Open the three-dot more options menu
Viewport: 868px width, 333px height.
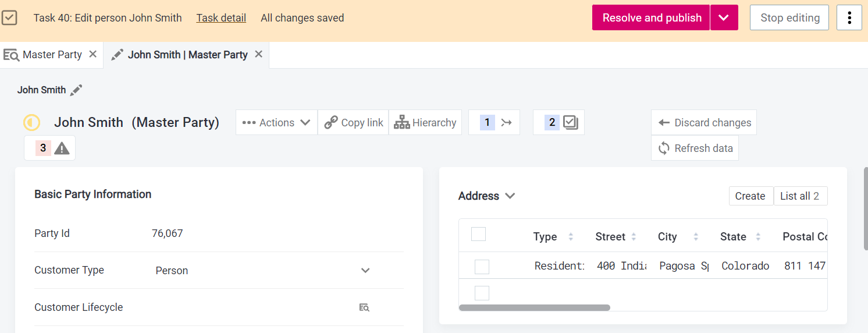[849, 18]
